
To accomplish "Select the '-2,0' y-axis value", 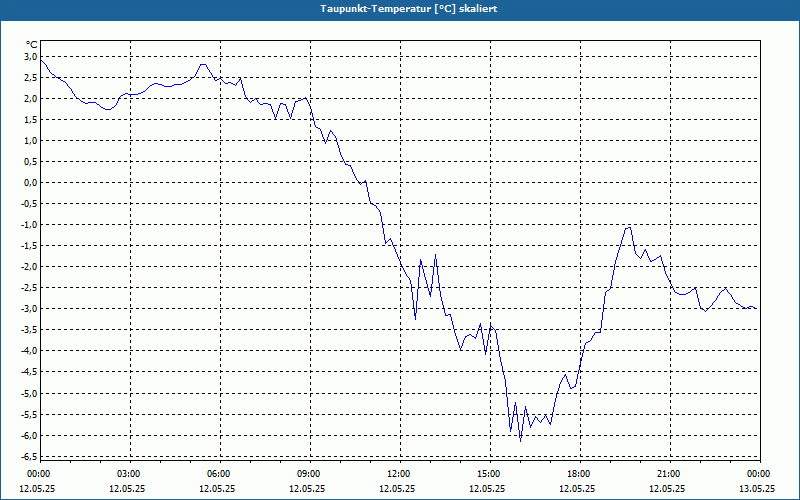I will click(x=29, y=267).
